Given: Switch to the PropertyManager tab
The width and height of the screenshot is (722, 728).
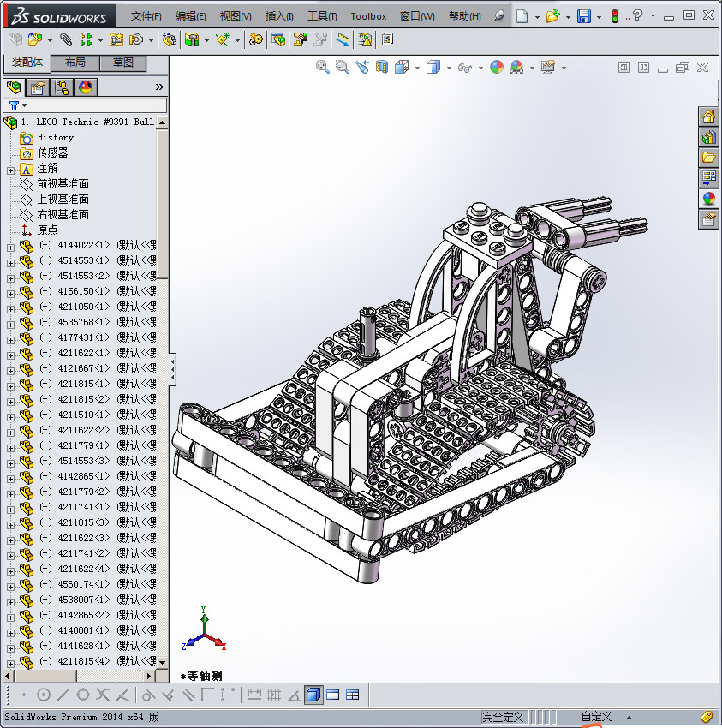Looking at the screenshot, I should [38, 87].
